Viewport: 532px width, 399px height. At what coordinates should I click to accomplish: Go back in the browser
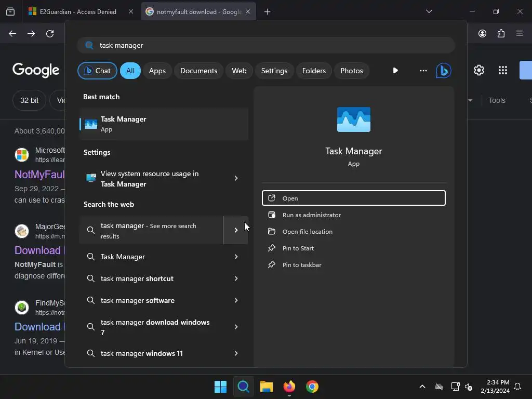(12, 34)
